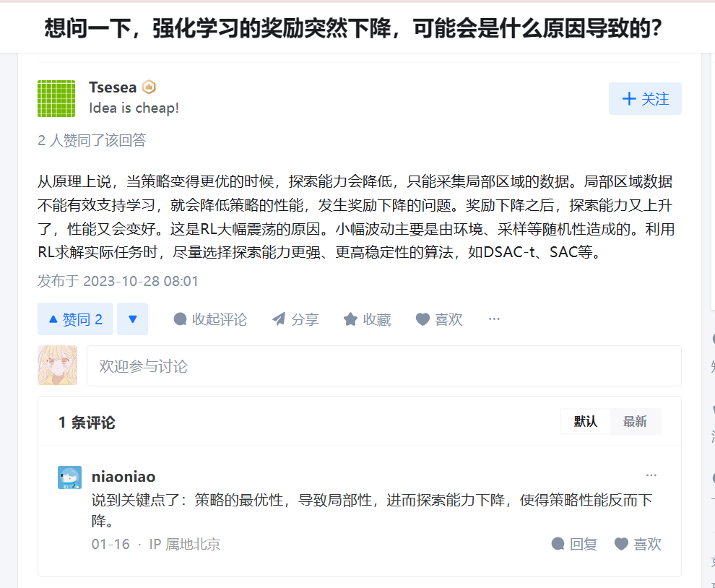715x588 pixels.
Task: Click the 收藏 star icon to bookmark
Action: click(x=352, y=319)
